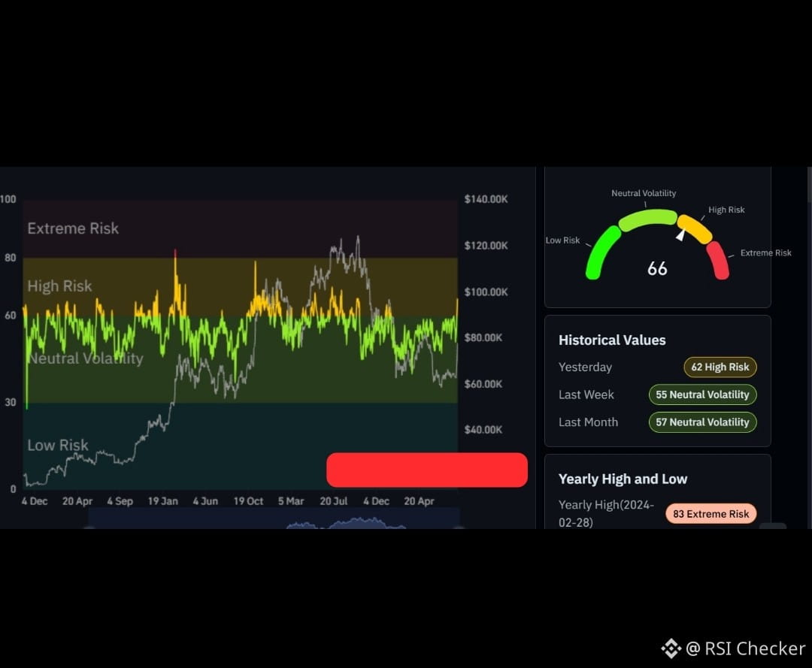Click the '4 Jun' date axis label
Screen dimensions: 812x668
[x=205, y=501]
